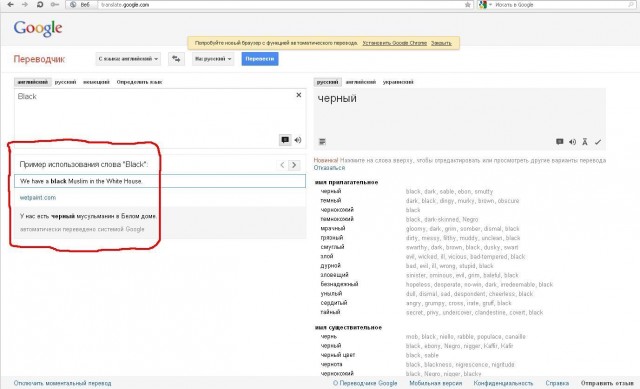
Task: Click the Google logo
Action: click(x=38, y=29)
